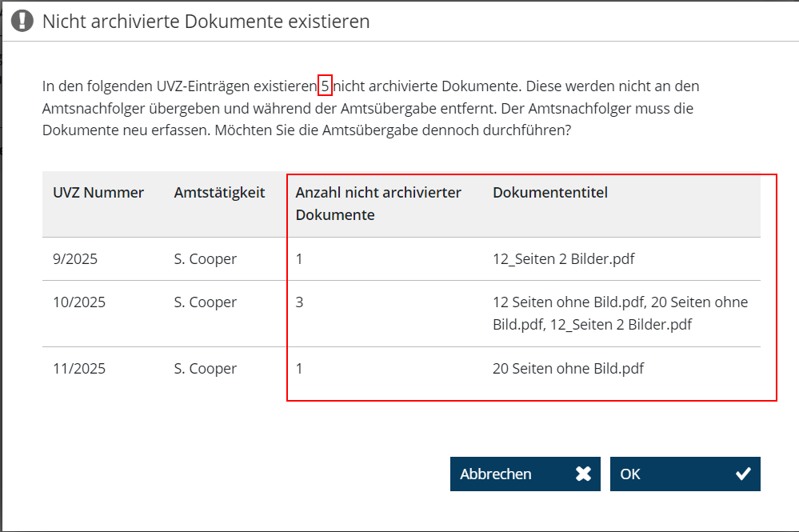Screen dimensions: 799x532
Task: Click the document titles in the 10/2025 row
Action: pos(620,314)
